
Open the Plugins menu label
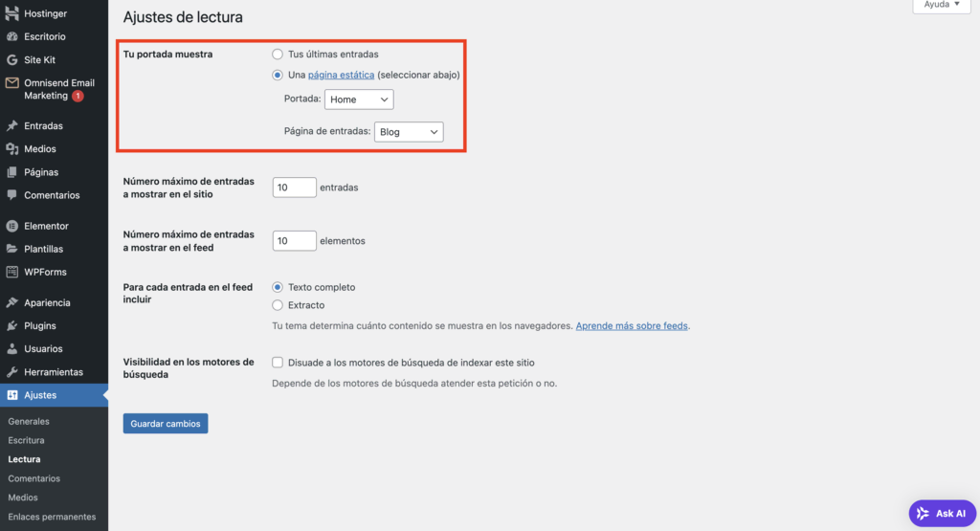coord(40,325)
